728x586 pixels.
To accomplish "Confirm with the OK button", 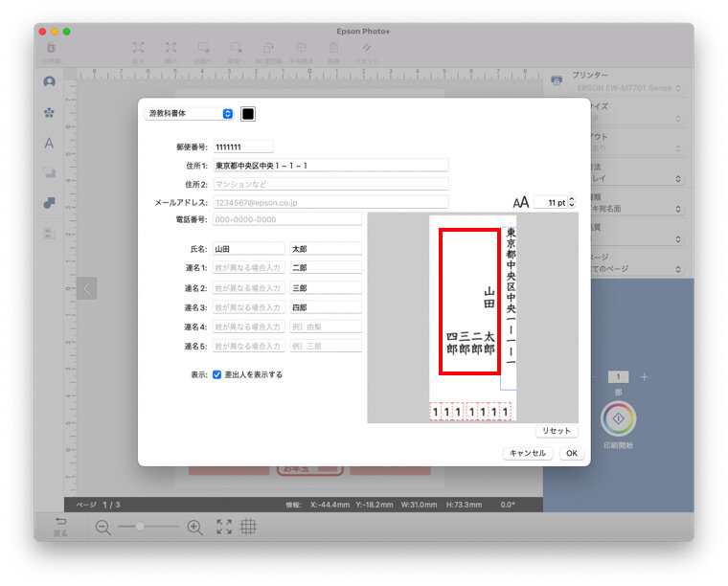I will pos(572,453).
